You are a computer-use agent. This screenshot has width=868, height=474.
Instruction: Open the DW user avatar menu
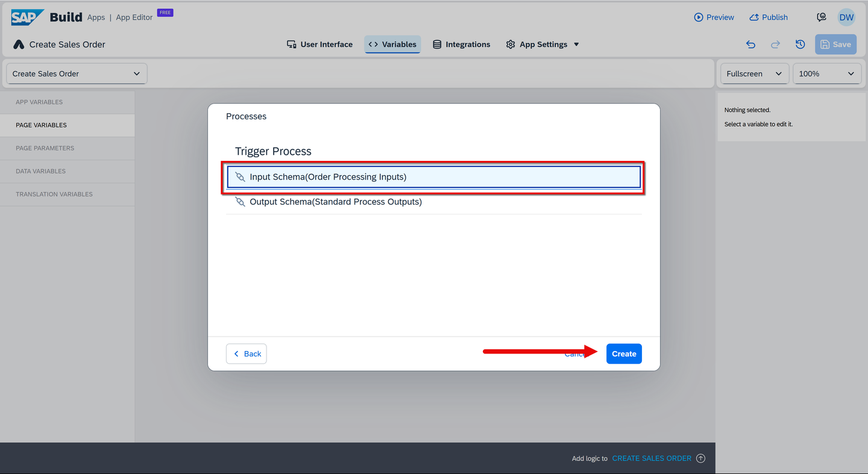846,17
